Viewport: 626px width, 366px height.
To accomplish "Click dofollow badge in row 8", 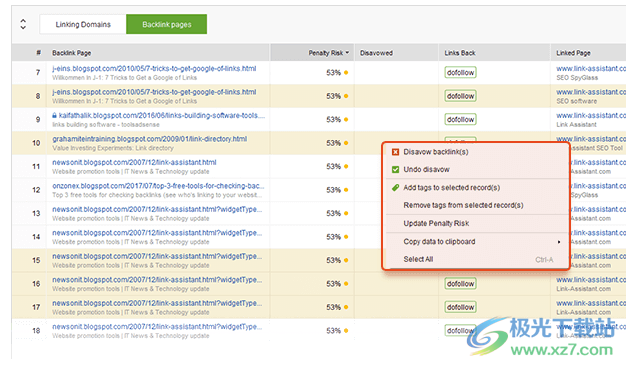I will point(460,96).
